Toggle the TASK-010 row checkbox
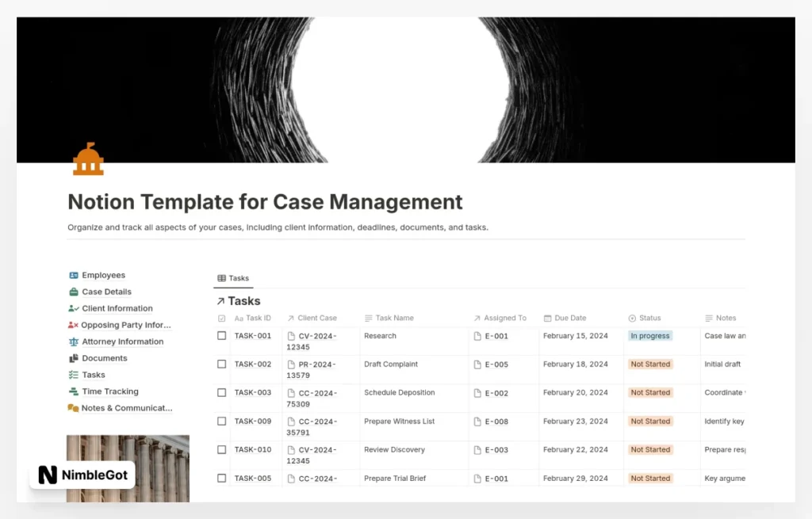The height and width of the screenshot is (519, 812). pyautogui.click(x=222, y=450)
